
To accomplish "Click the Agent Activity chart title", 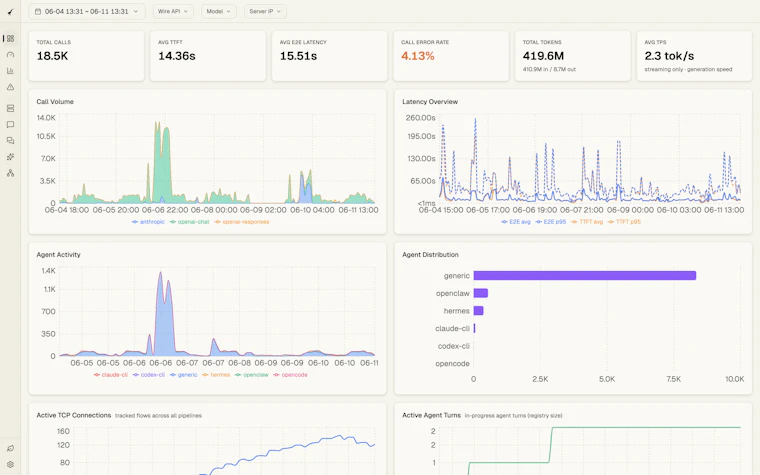I will pos(58,254).
